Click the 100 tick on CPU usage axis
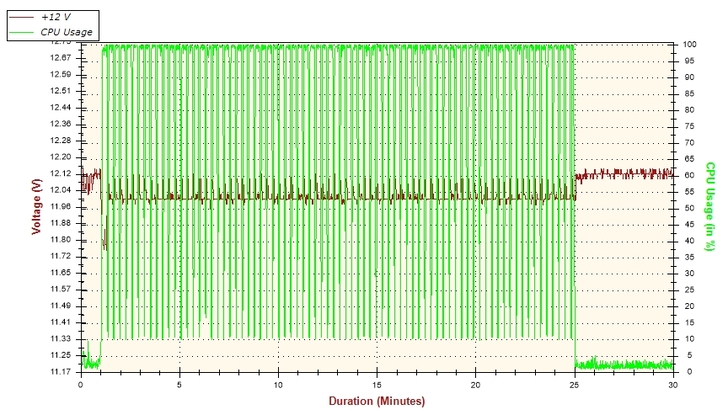 tap(689, 45)
